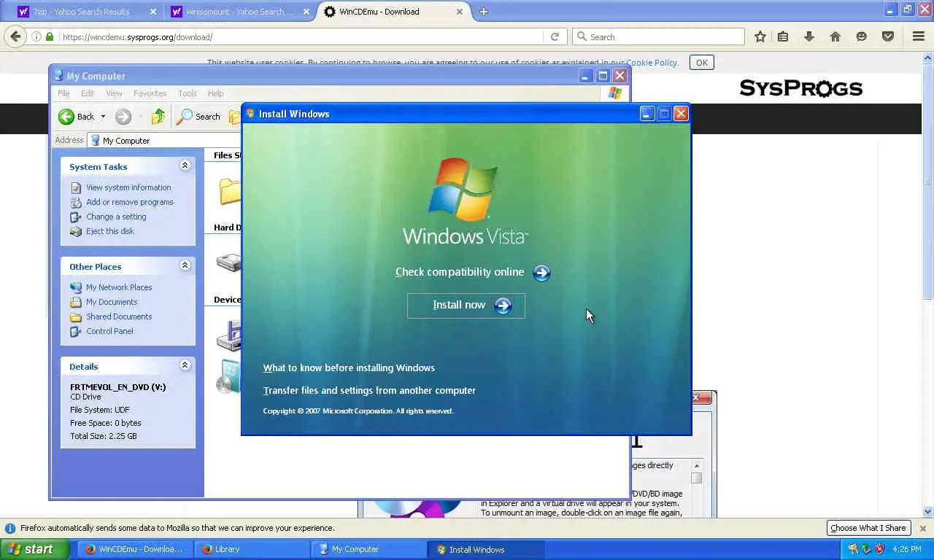Click the site information icon in URL bar

pyautogui.click(x=36, y=36)
